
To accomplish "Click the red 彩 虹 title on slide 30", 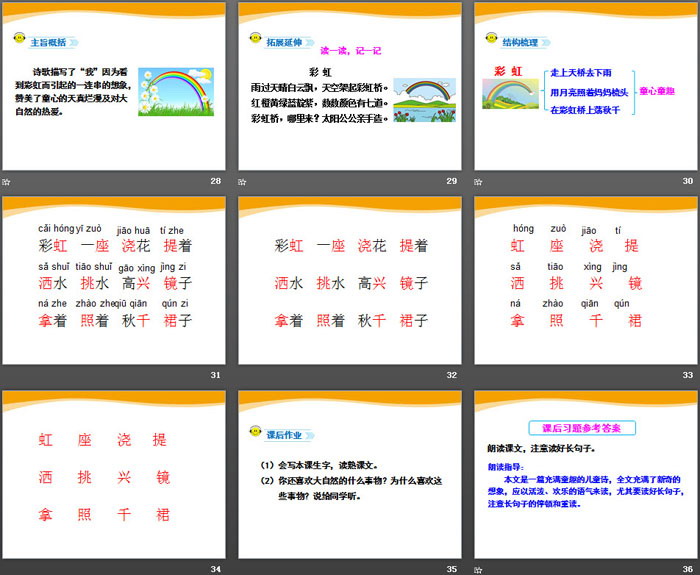I will pos(508,71).
